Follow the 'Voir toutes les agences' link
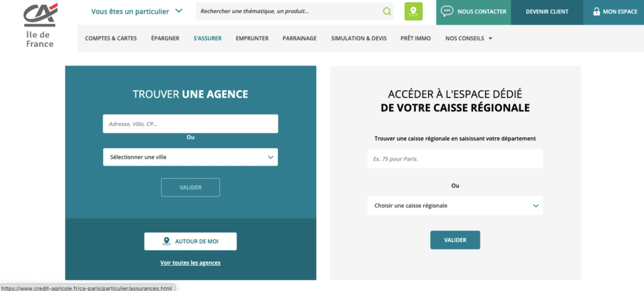Image resolution: width=644 pixels, height=291 pixels. (190, 263)
